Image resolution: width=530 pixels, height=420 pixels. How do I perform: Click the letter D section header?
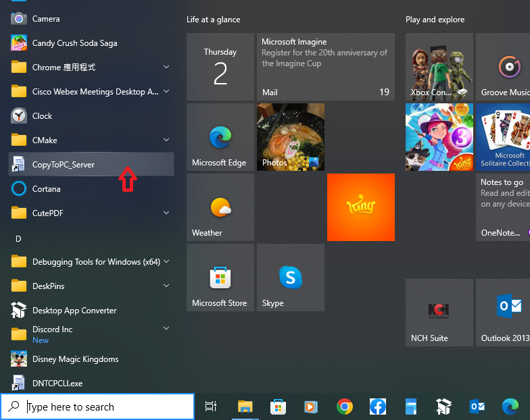tap(19, 239)
